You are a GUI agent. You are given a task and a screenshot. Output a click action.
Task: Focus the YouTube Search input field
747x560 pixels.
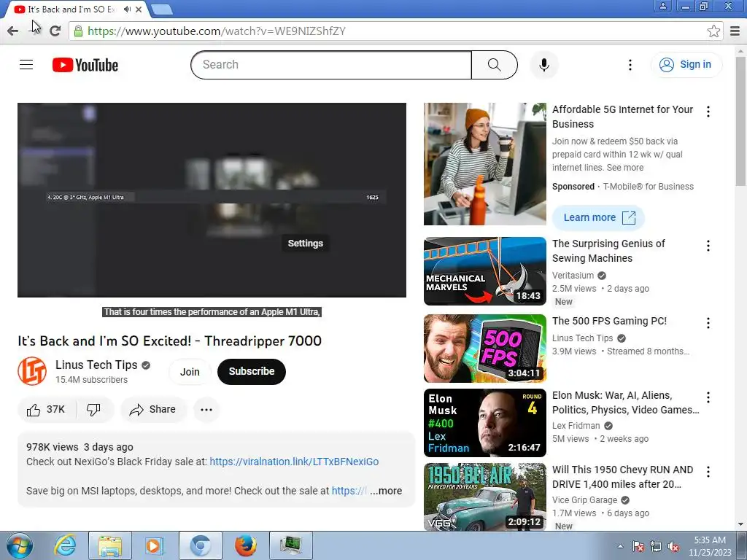331,65
